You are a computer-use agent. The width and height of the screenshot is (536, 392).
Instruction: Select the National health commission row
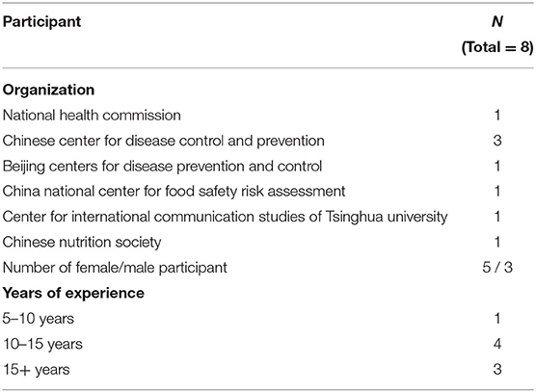(x=268, y=115)
